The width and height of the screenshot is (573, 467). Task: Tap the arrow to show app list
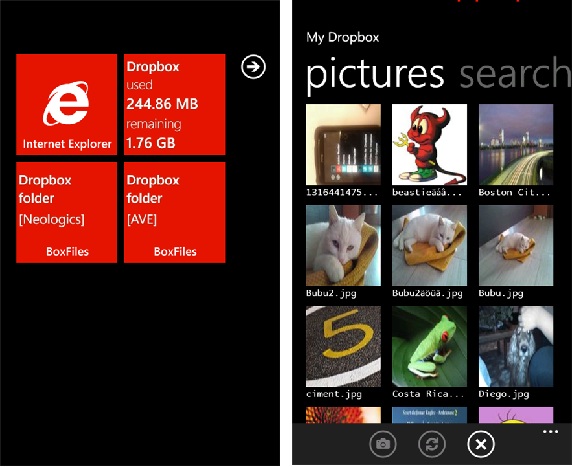point(253,67)
